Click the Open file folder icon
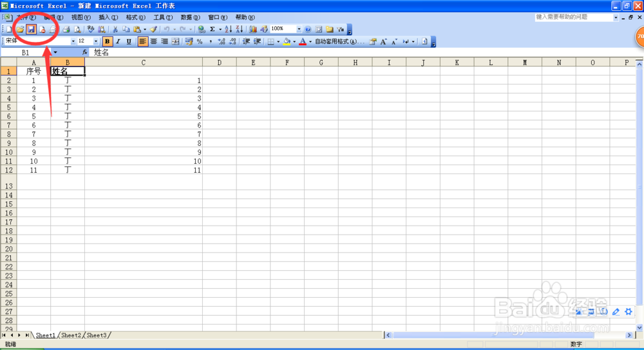Image resolution: width=644 pixels, height=350 pixels. (x=20, y=29)
